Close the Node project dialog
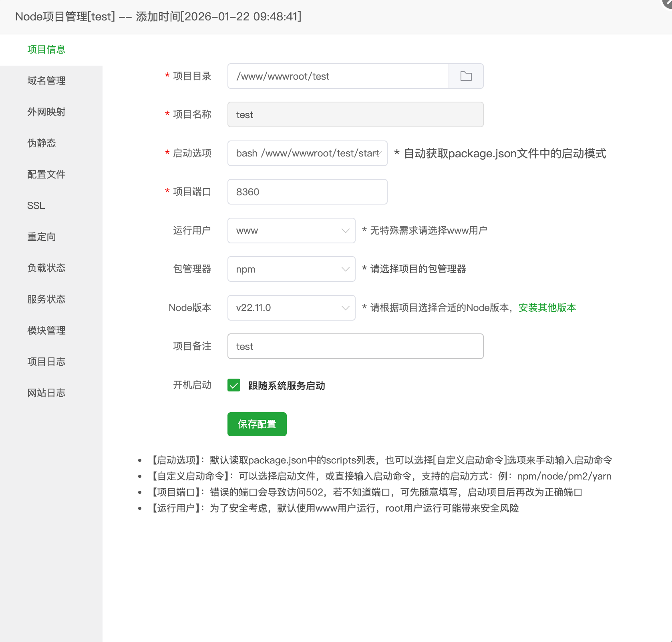Screen dimensions: 672x642 (x=668, y=2)
